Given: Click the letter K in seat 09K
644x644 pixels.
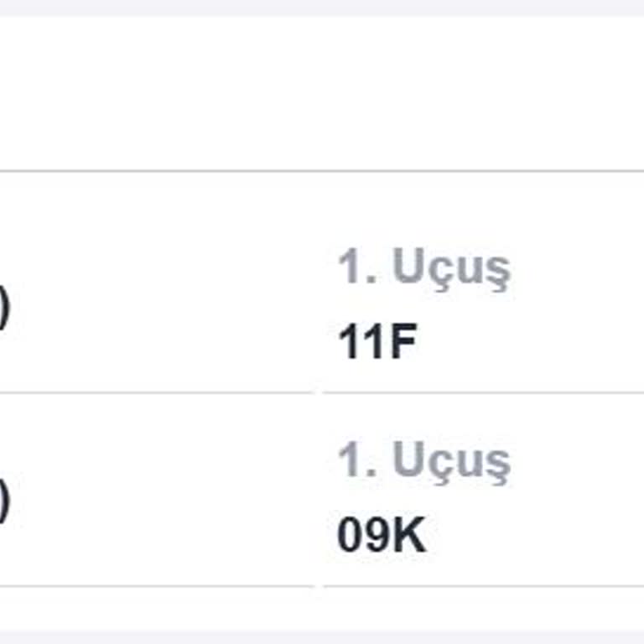Looking at the screenshot, I should pos(410,536).
